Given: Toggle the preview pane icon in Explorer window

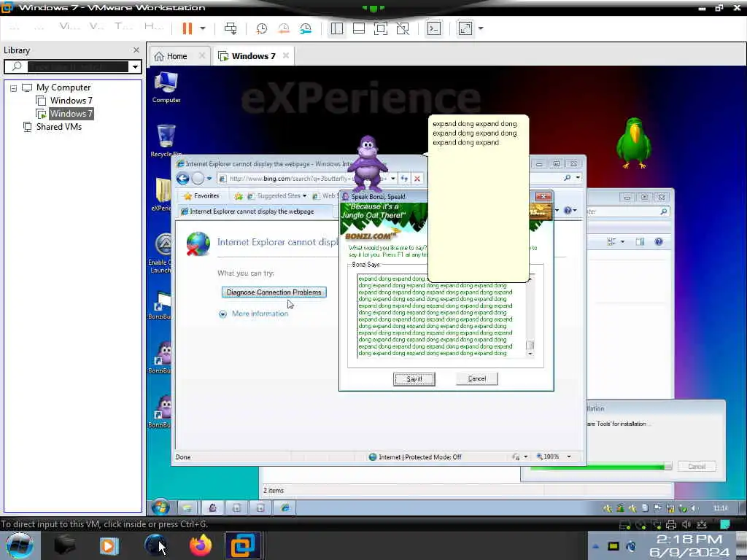Looking at the screenshot, I should (x=640, y=242).
